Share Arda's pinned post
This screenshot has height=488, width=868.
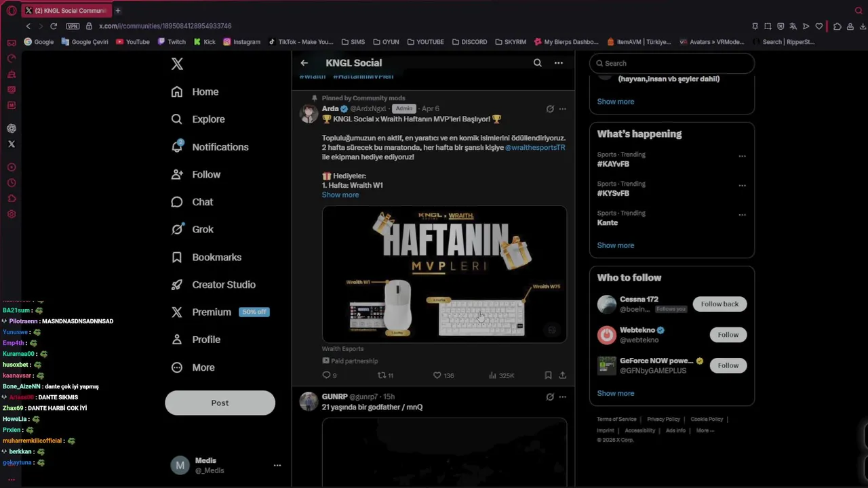click(x=562, y=375)
